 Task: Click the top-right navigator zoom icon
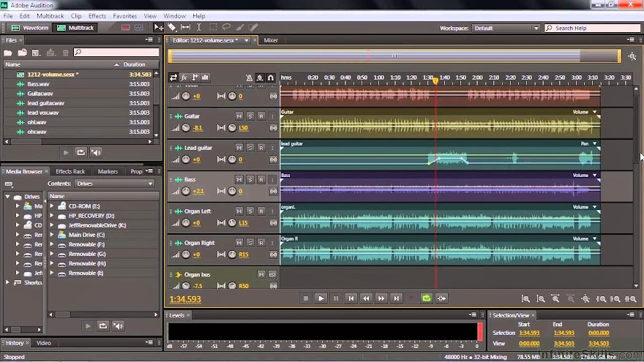632,56
